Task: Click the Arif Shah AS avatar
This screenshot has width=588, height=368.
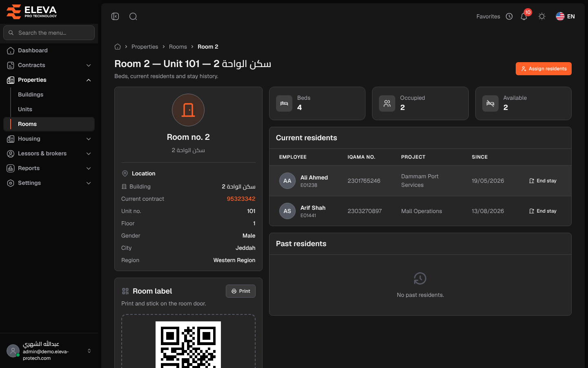Action: tap(287, 211)
